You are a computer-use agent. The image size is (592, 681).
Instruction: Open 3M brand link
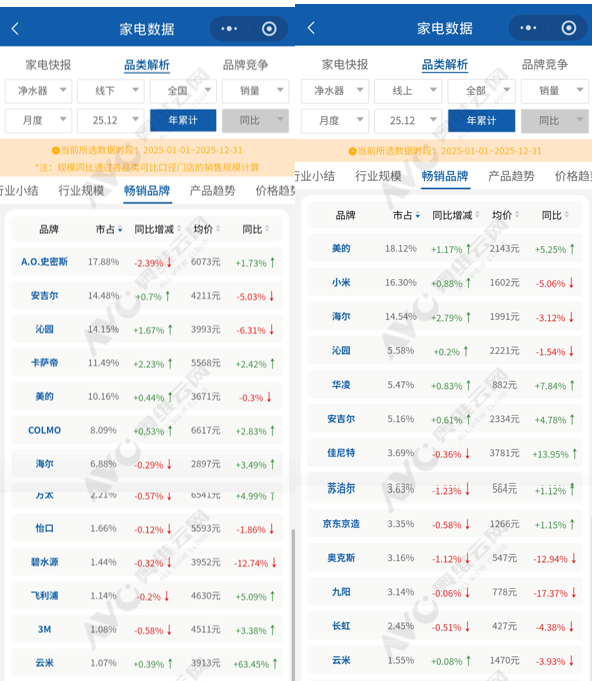coord(44,629)
